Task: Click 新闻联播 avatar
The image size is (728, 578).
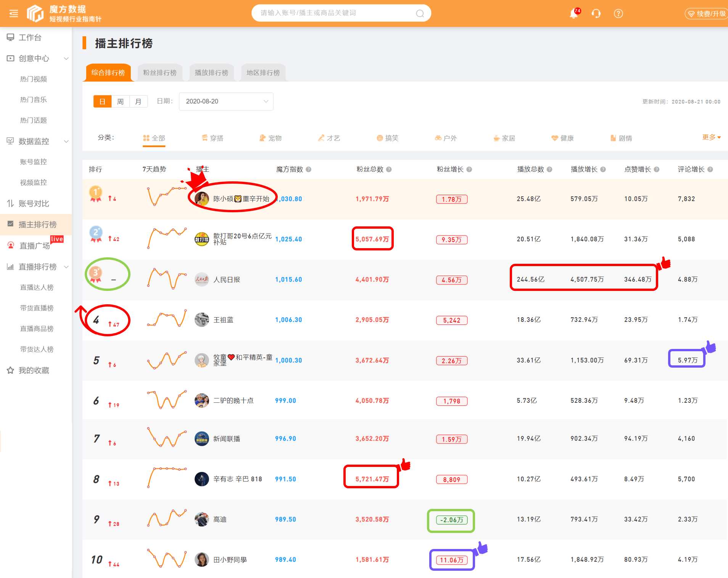Action: [202, 439]
